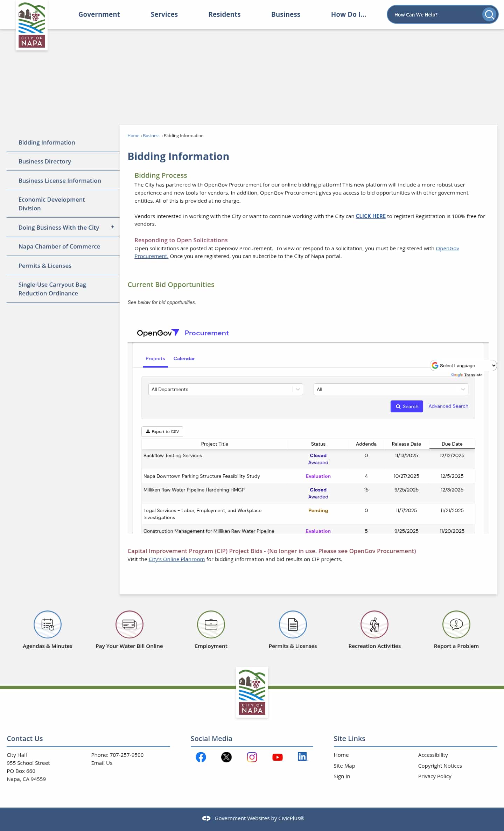Open Napa Downtown Parking Structure Feasibility Study
Viewport: 504px width, 831px height.
(x=202, y=476)
